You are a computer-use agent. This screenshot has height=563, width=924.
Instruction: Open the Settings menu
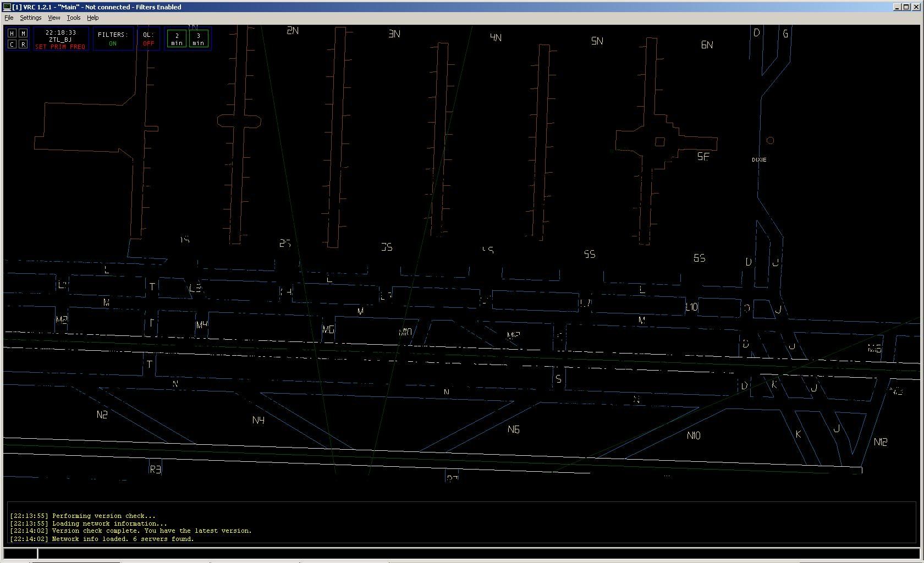click(30, 18)
